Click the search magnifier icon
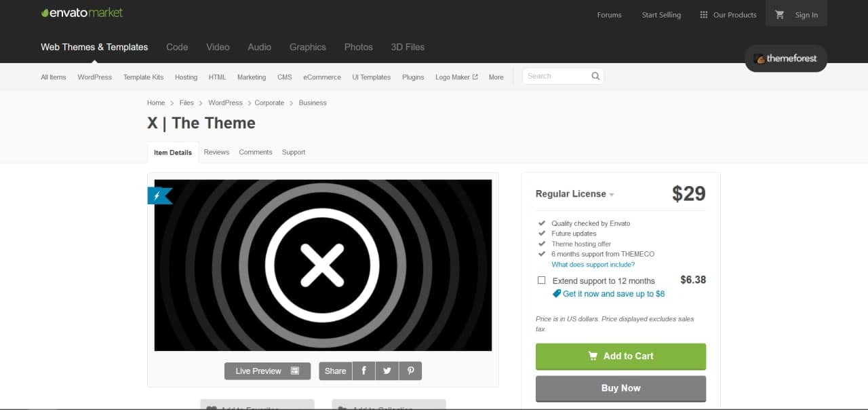Screen dimensions: 868x410 coord(595,76)
